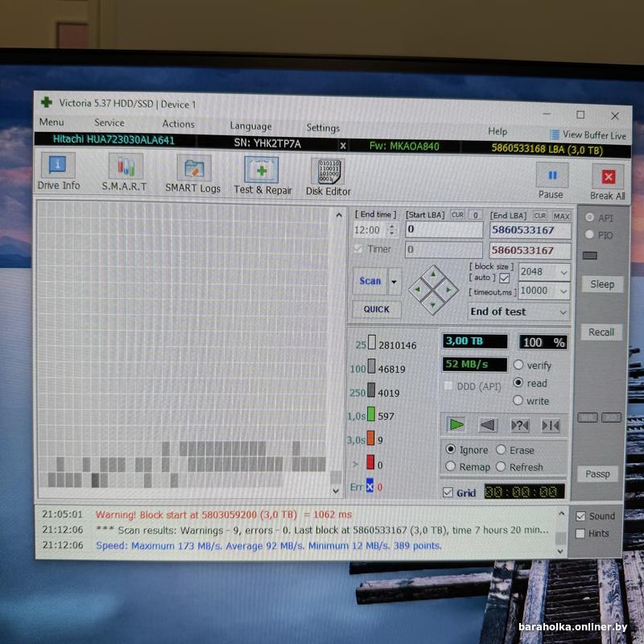Switch to Test & Repair view
Viewport: 644px width, 644px height.
[x=262, y=175]
